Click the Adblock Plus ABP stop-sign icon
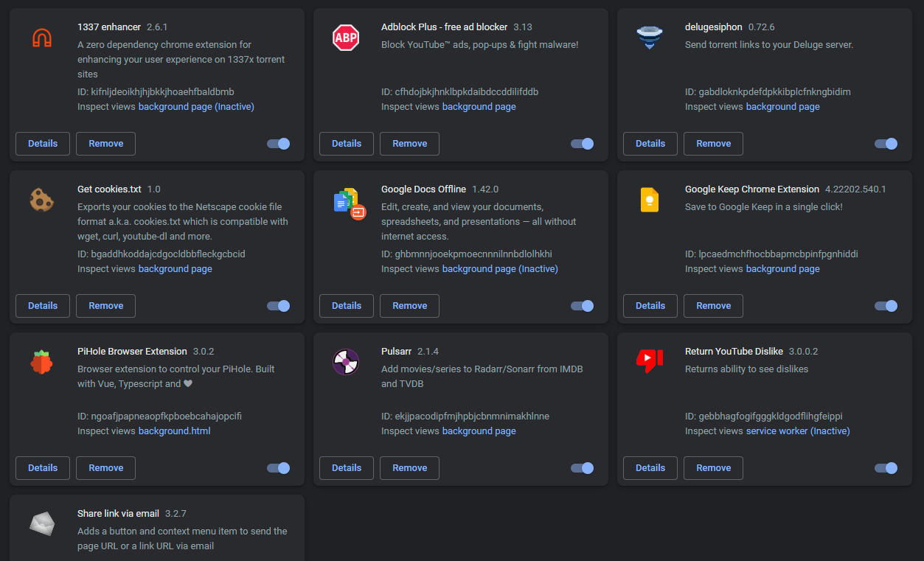Screen dimensions: 924x561 (x=346, y=38)
